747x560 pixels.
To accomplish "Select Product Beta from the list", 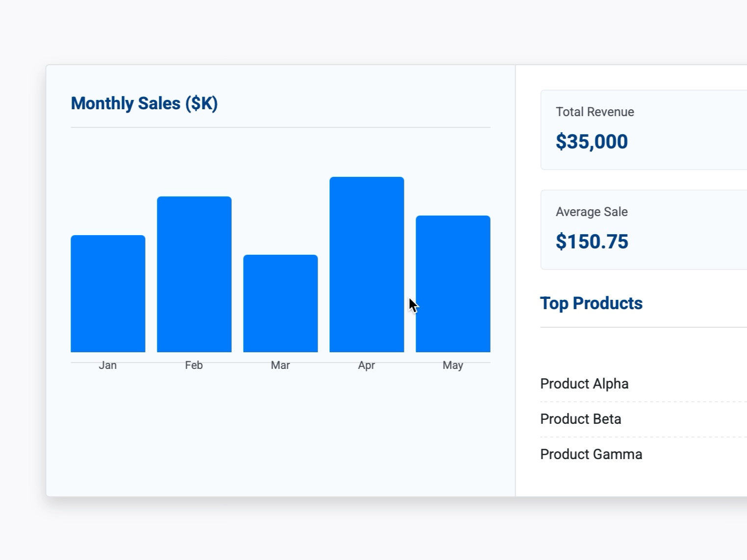I will coord(580,419).
